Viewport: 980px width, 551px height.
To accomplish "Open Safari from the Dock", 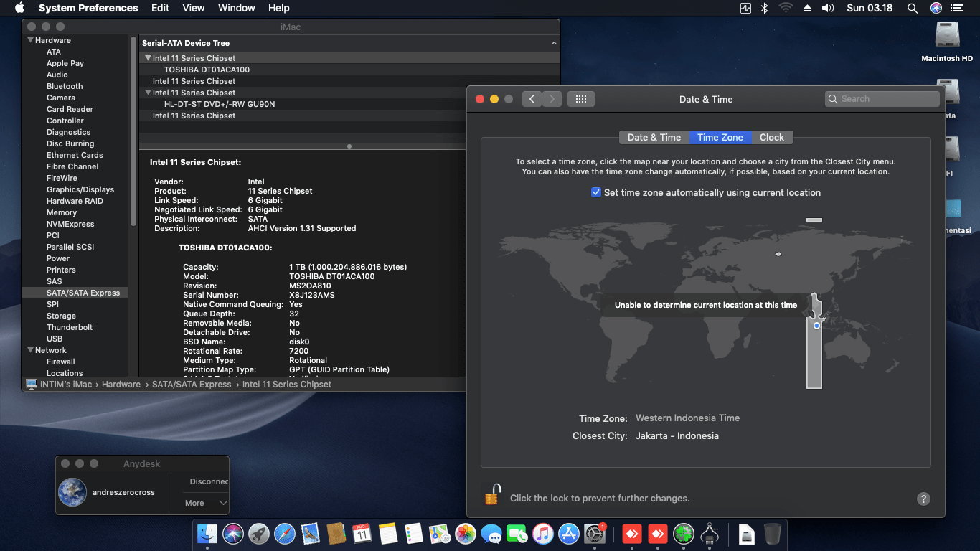I will tap(285, 534).
